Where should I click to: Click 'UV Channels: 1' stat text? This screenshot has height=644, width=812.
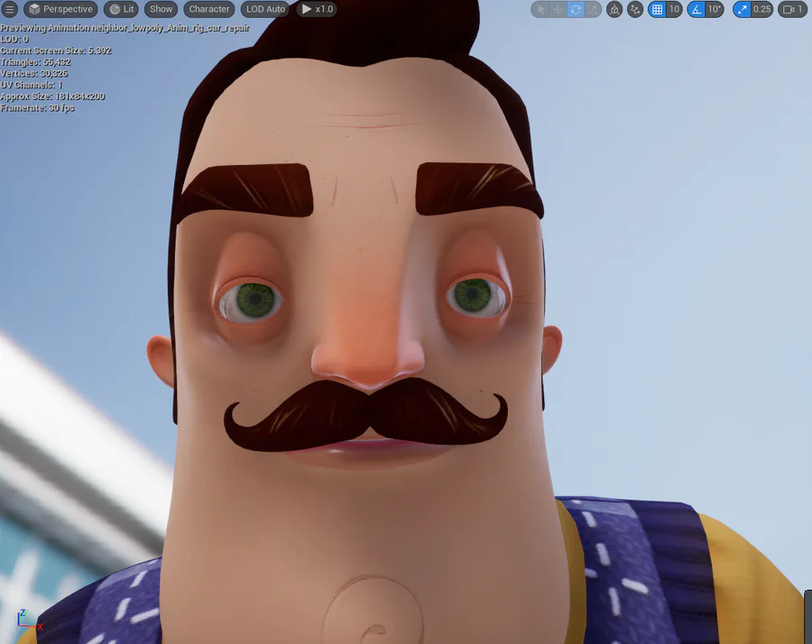coord(31,85)
